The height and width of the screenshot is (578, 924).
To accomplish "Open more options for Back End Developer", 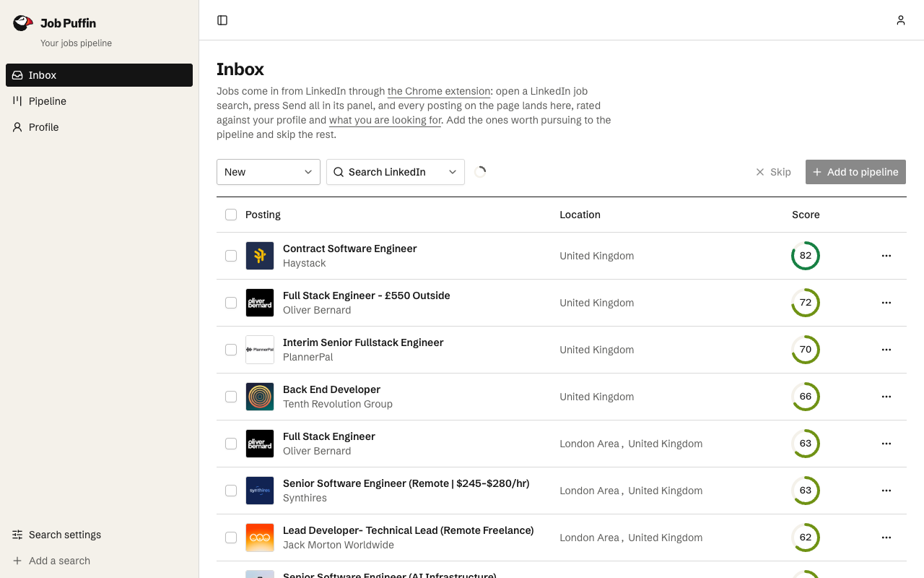I will [x=886, y=397].
